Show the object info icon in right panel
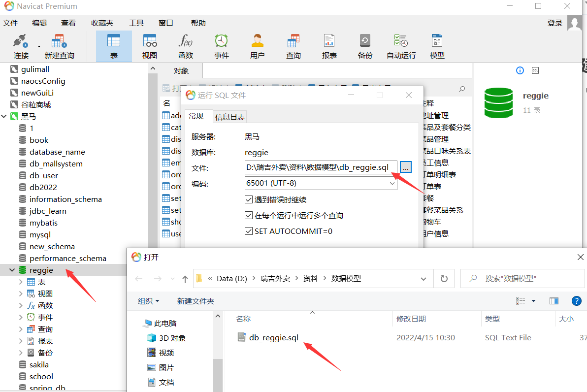This screenshot has width=587, height=392. click(x=520, y=70)
